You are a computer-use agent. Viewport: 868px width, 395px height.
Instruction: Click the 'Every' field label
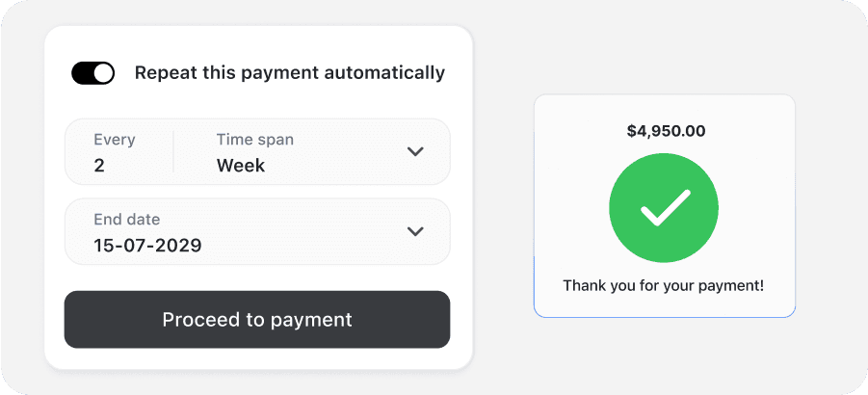point(114,140)
